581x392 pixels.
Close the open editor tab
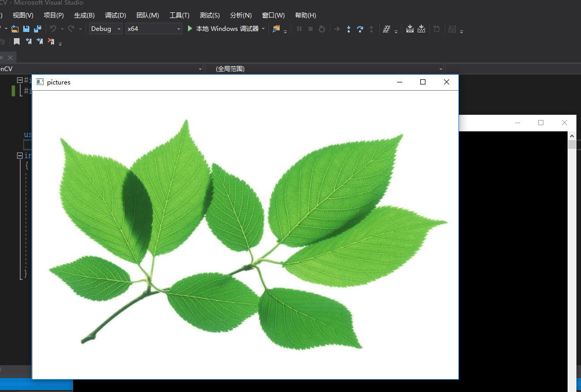(10, 57)
